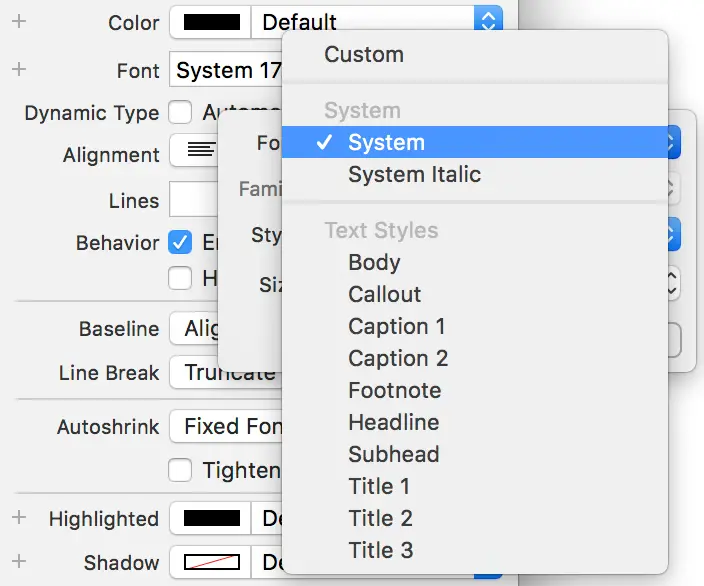Click the Shadow color swatch

211,562
